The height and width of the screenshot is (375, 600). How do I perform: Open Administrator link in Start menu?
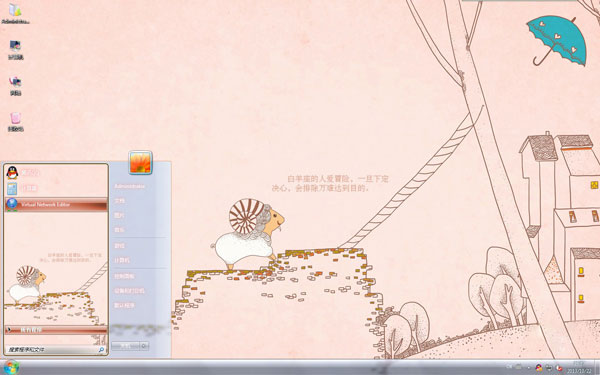point(129,186)
